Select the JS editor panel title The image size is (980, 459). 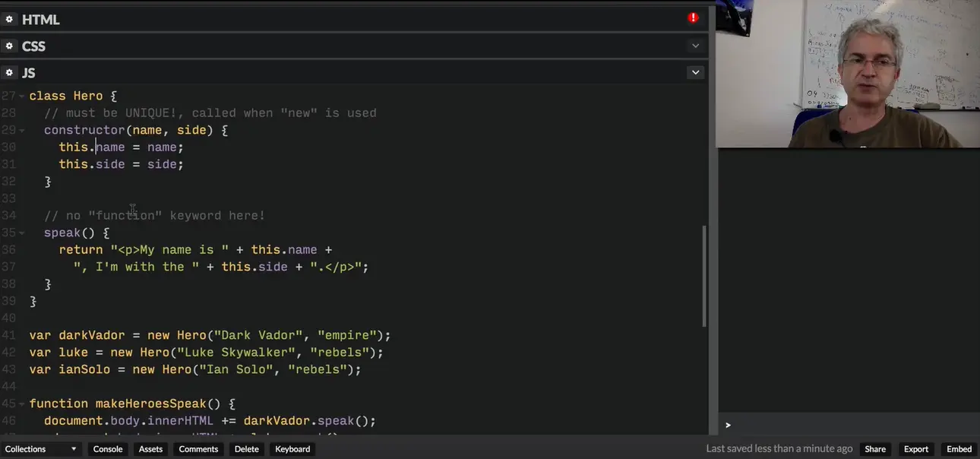(x=29, y=73)
